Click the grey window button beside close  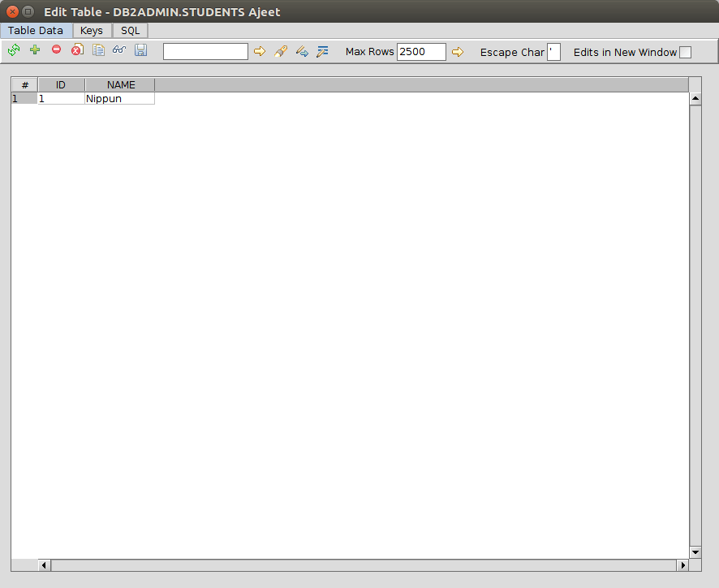28,11
